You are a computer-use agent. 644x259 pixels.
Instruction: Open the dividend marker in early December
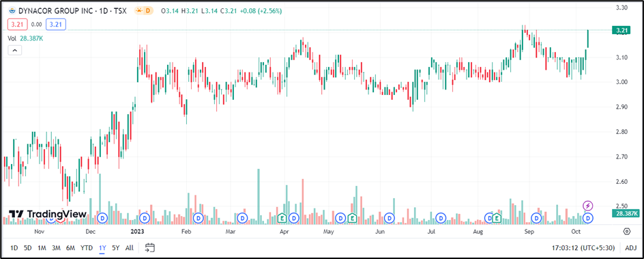coord(103,217)
